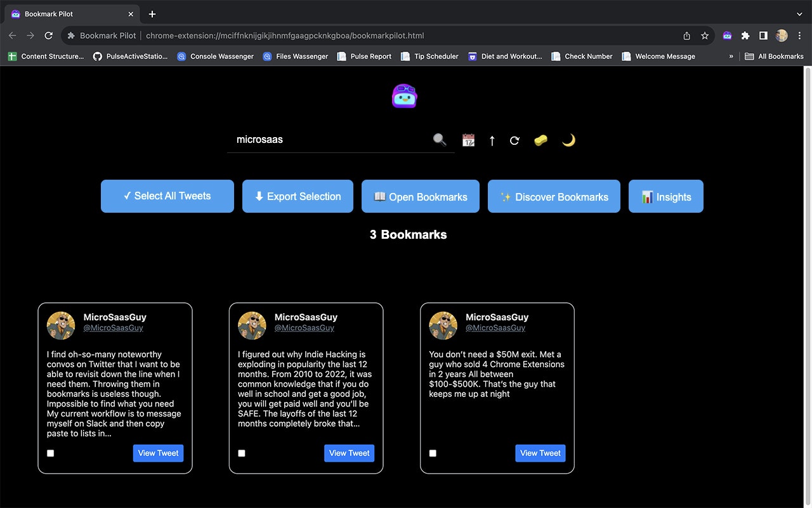Open Console Wassenger bookmark
This screenshot has height=508, width=812.
coord(215,56)
